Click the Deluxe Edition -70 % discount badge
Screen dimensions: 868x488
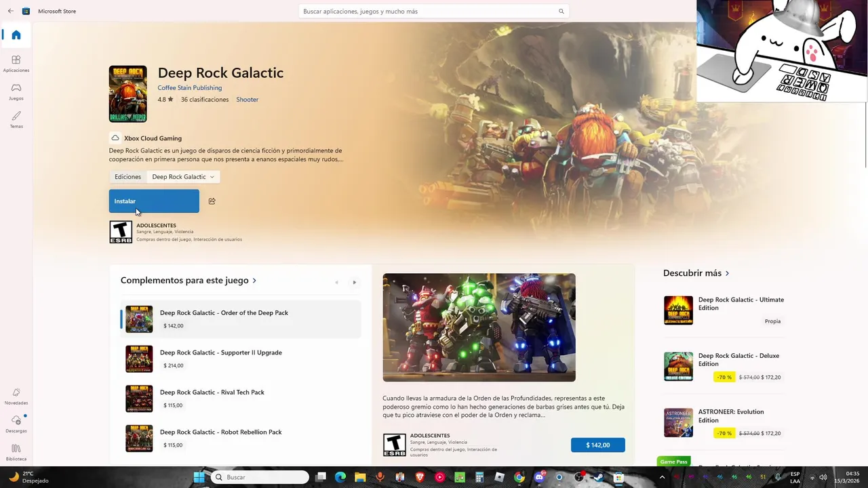(724, 377)
